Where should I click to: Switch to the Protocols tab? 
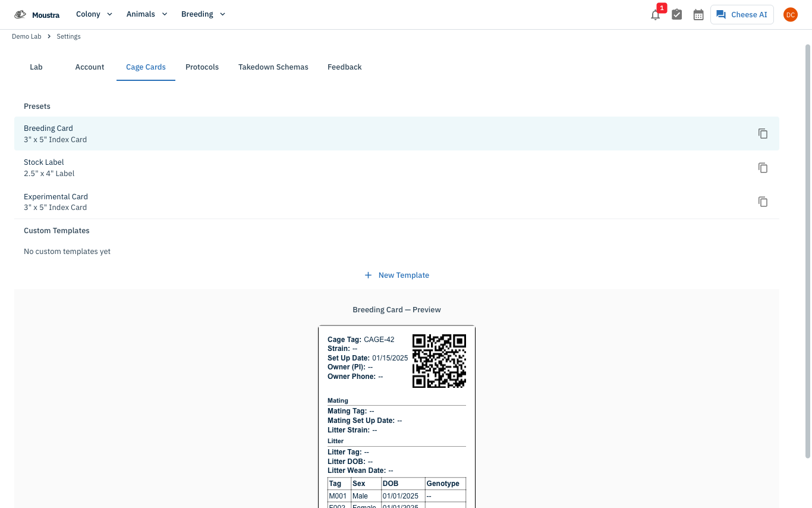[202, 67]
